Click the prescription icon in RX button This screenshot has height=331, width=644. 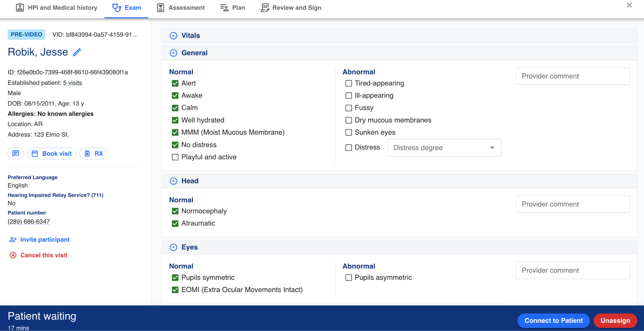(87, 154)
